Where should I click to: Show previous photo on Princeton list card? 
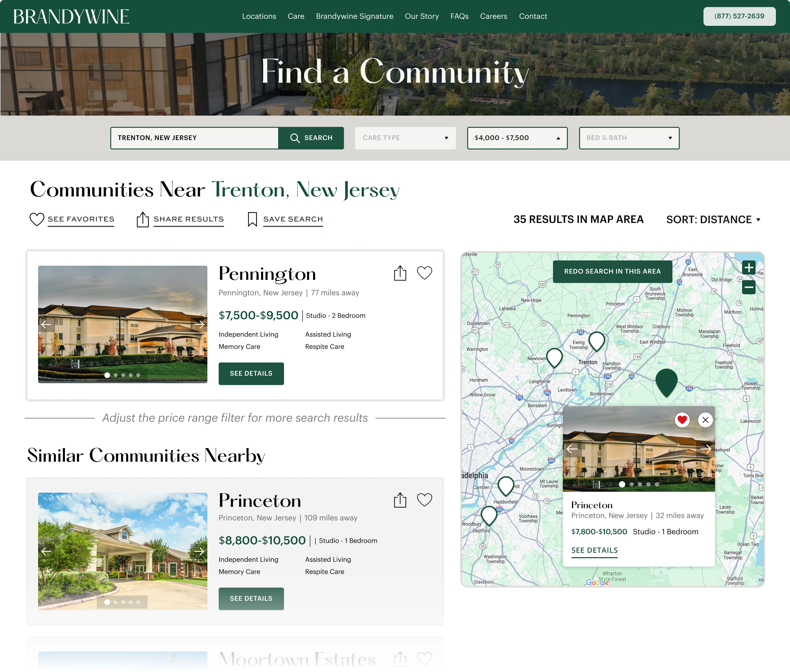(47, 551)
